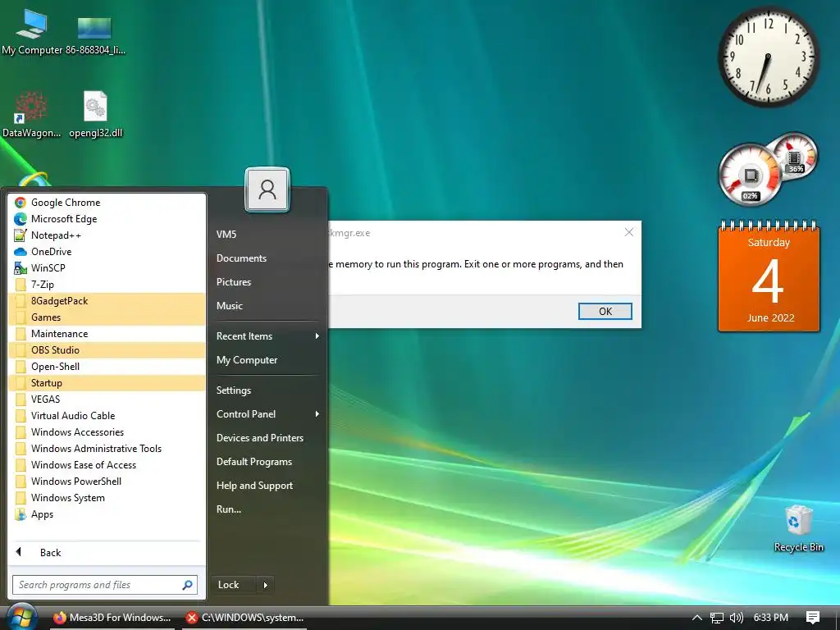Switch to Mesa3D For Windows Firefox taskbar button
Viewport: 840px width, 630px height.
[x=113, y=618]
